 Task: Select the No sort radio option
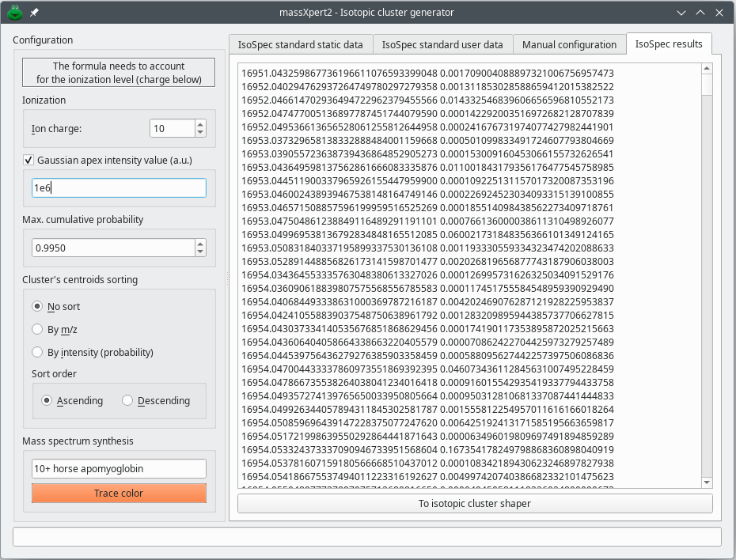pyautogui.click(x=37, y=307)
